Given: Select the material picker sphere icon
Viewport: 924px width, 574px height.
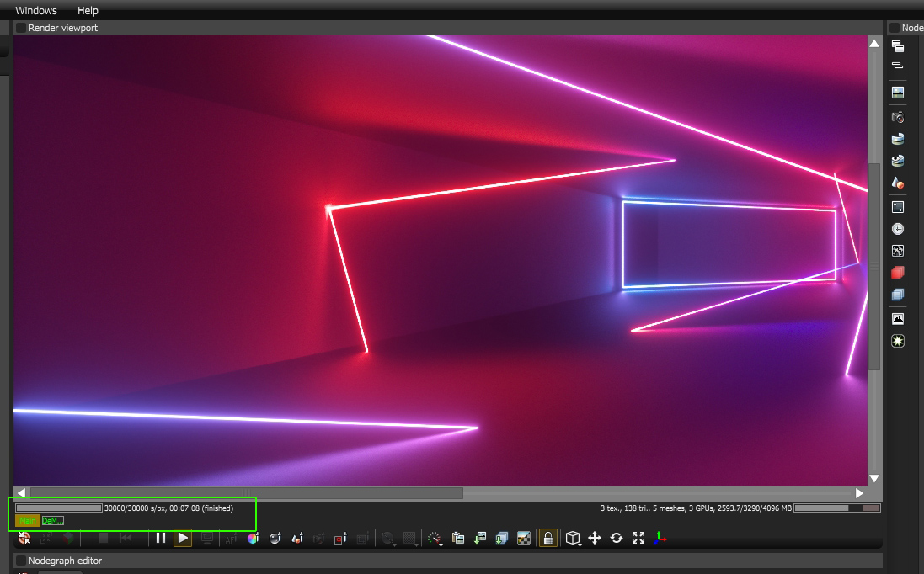Looking at the screenshot, I should tap(275, 538).
